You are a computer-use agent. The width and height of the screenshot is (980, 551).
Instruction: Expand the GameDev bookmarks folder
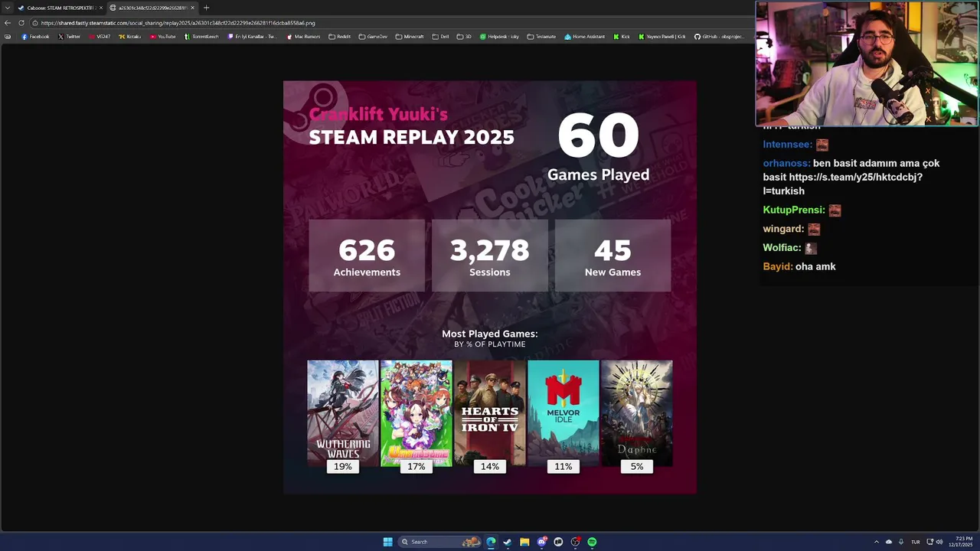coord(373,37)
